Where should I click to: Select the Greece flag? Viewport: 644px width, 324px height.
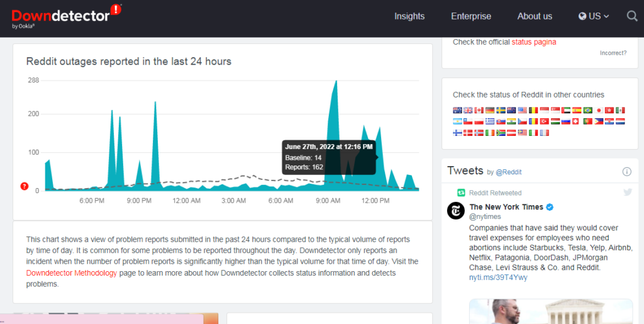tap(490, 121)
